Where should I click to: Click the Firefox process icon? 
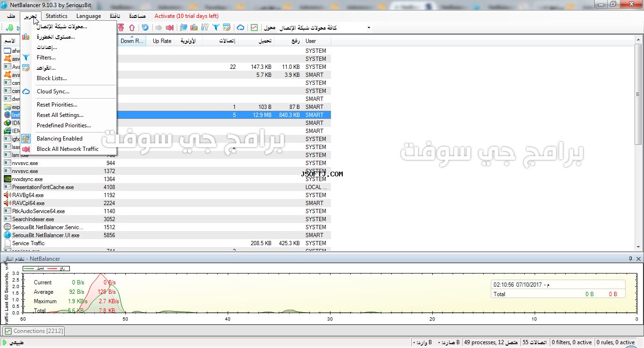coord(8,115)
